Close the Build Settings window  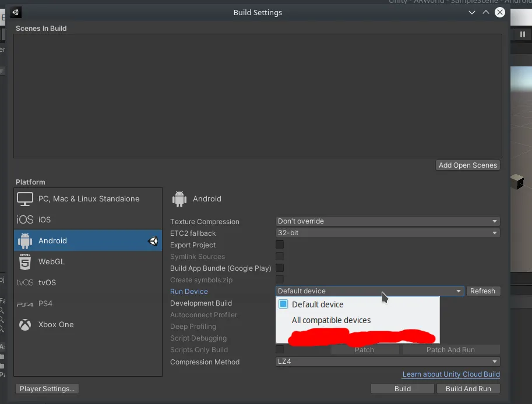[x=500, y=13]
